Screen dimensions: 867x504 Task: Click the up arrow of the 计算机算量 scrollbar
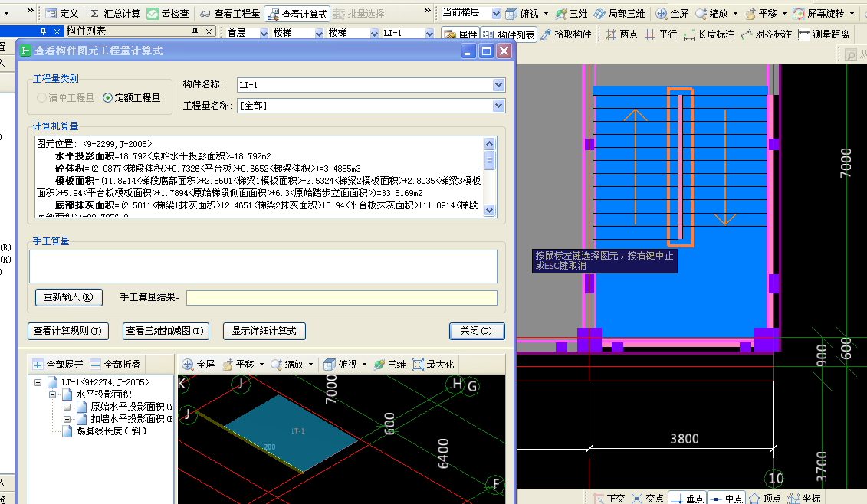coord(489,144)
